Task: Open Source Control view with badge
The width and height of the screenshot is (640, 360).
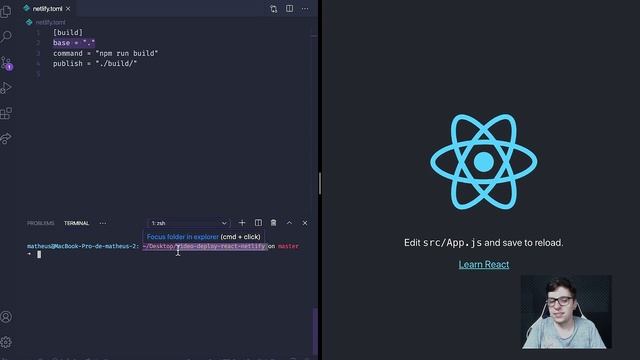Action: click(7, 63)
